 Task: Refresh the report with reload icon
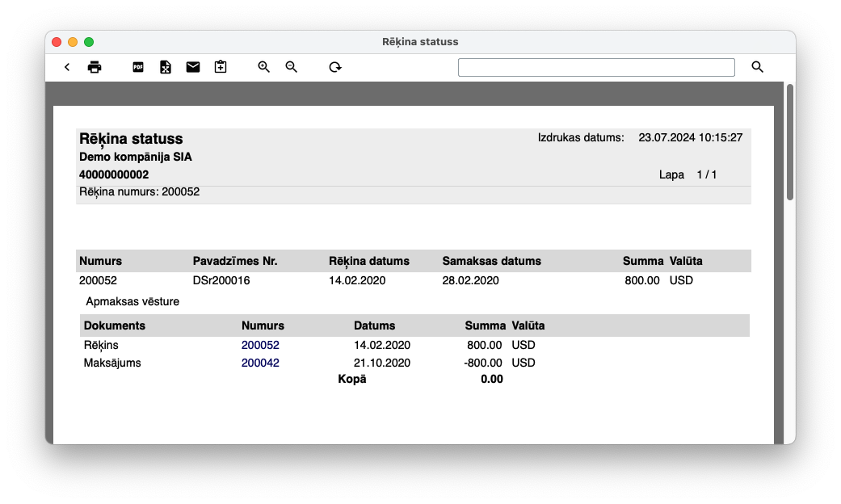335,67
